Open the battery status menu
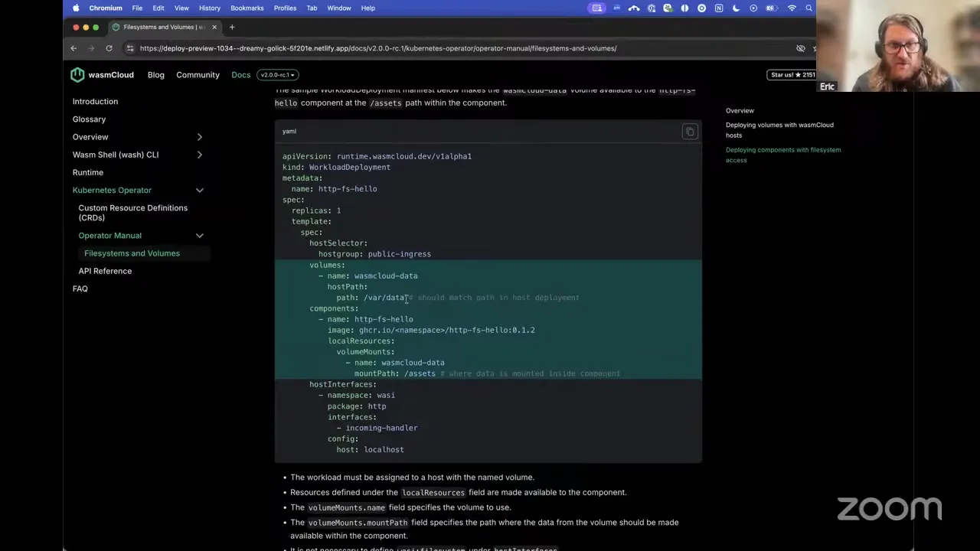Image resolution: width=980 pixels, height=551 pixels. (772, 8)
